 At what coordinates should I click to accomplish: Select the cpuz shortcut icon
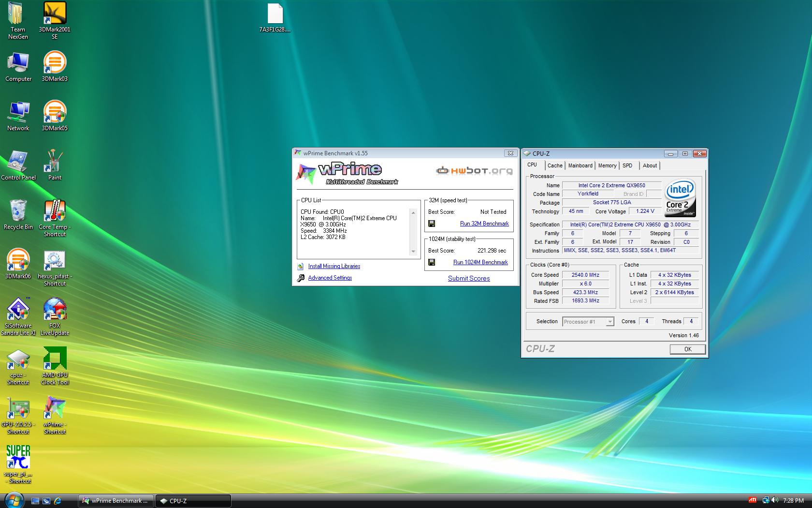[18, 367]
